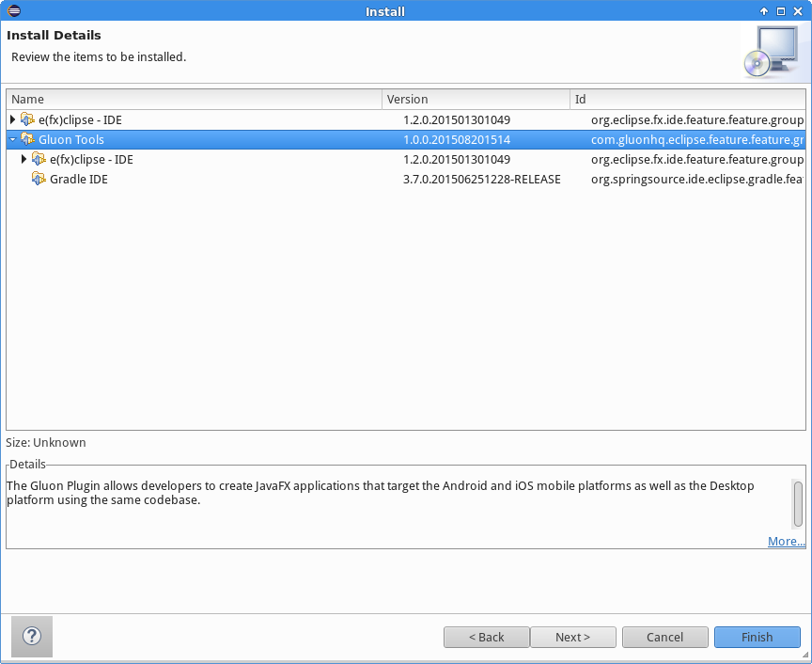
Task: Click the Gluon Plugin description text
Action: tap(380, 493)
